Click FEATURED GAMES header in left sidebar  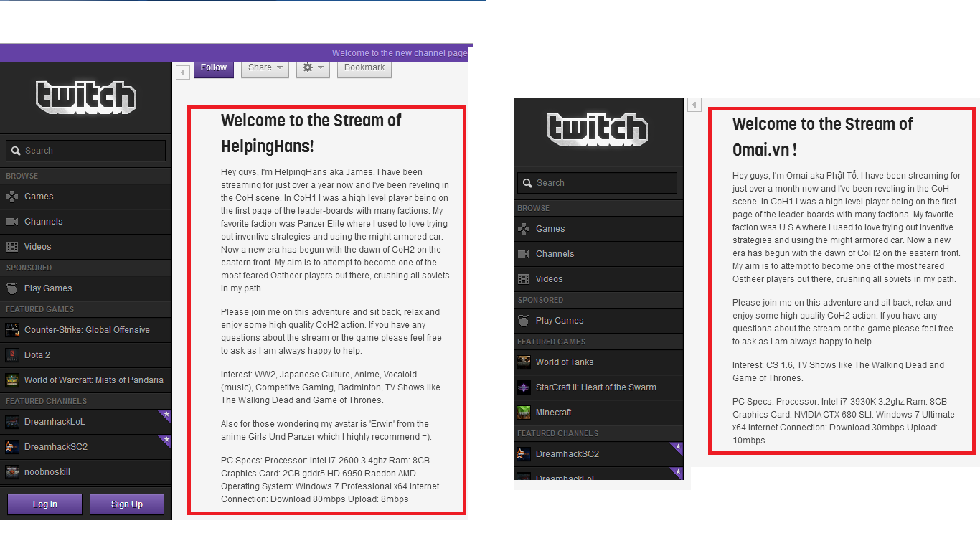click(x=40, y=309)
